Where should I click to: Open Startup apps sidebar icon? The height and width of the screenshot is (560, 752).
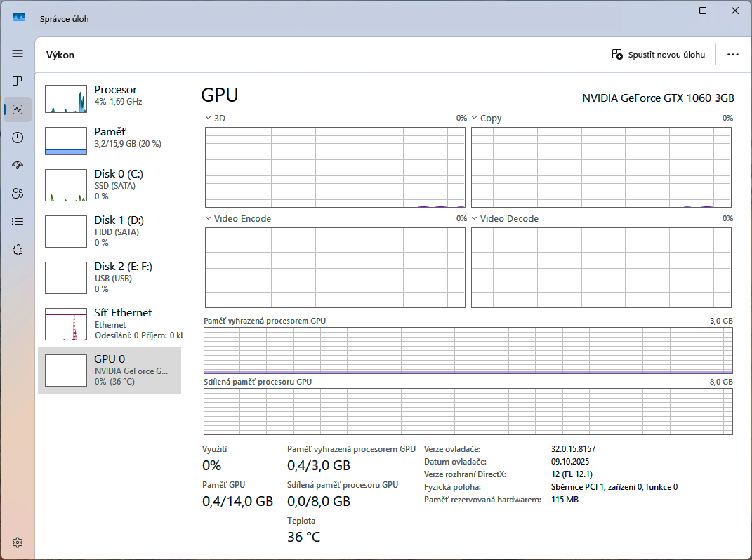[x=18, y=166]
